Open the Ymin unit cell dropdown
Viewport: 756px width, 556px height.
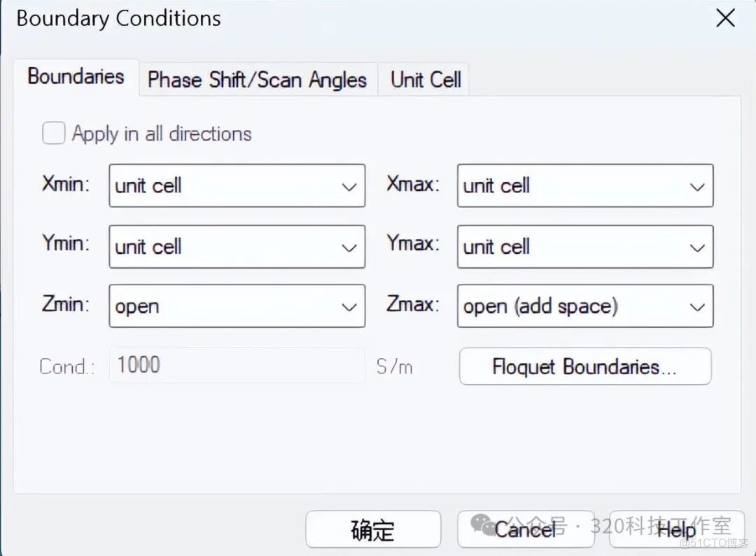237,246
